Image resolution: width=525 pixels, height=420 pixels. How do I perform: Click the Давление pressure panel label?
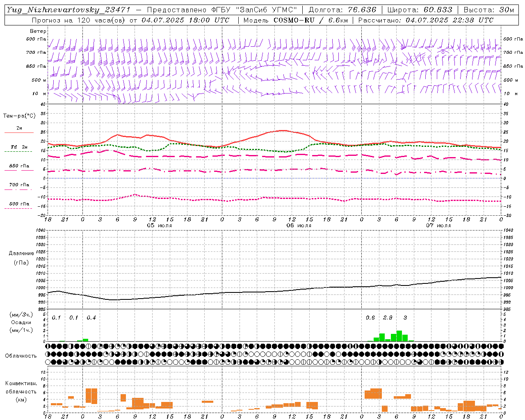coord(21,253)
